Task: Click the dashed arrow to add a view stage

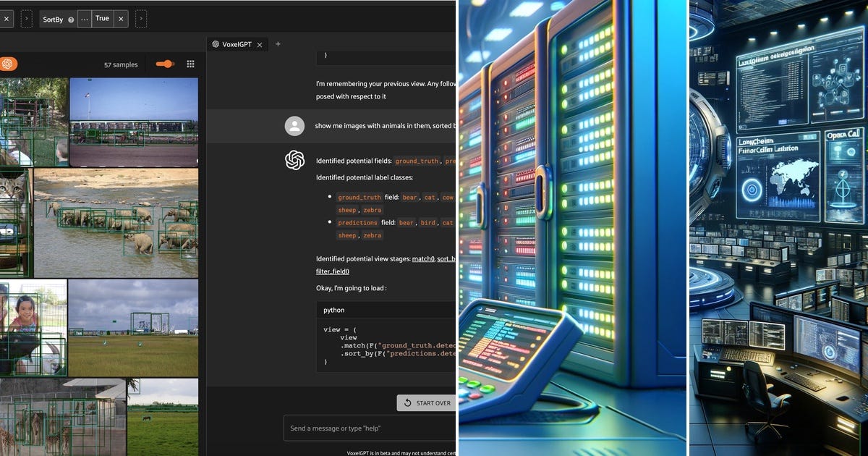Action: pos(27,19)
